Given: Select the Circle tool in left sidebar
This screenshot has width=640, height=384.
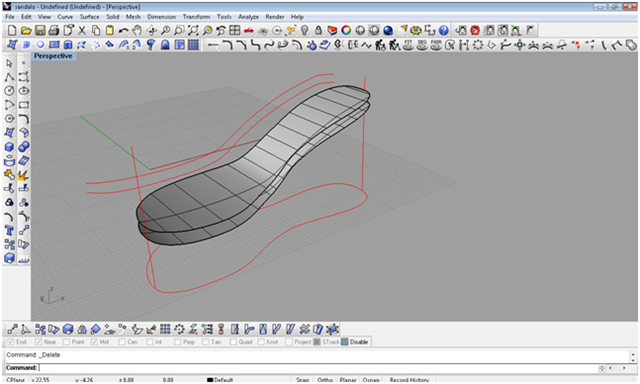Looking at the screenshot, I should coord(9,91).
